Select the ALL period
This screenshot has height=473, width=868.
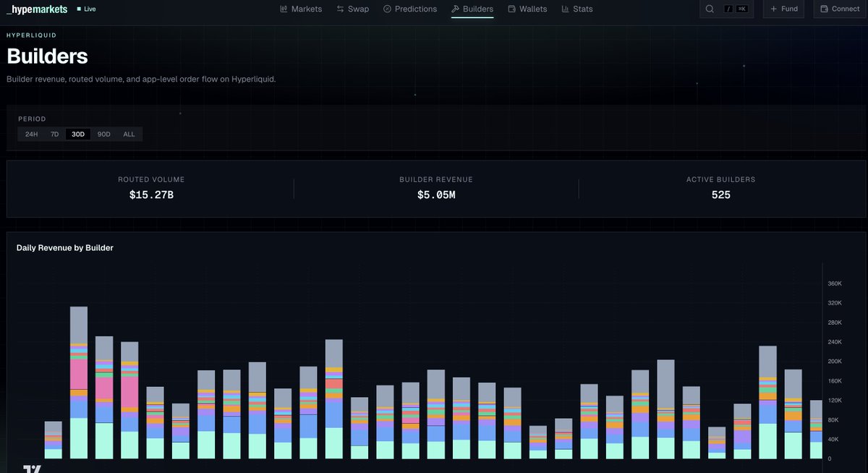coord(129,134)
